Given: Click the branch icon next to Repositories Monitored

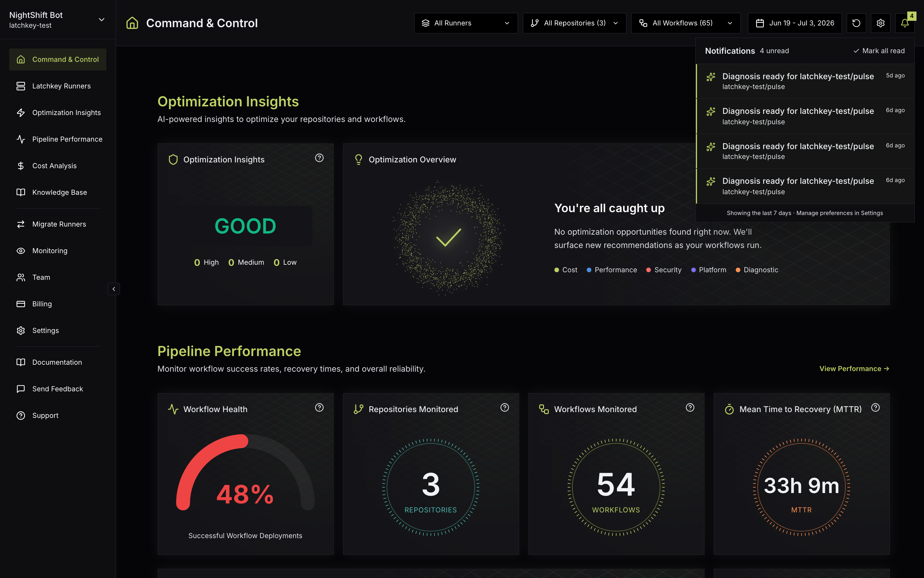Looking at the screenshot, I should pyautogui.click(x=359, y=409).
